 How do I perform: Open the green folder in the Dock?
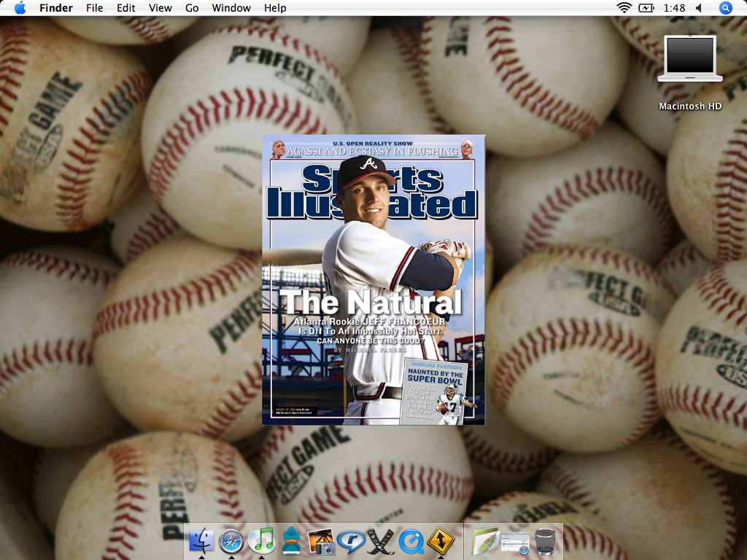485,542
